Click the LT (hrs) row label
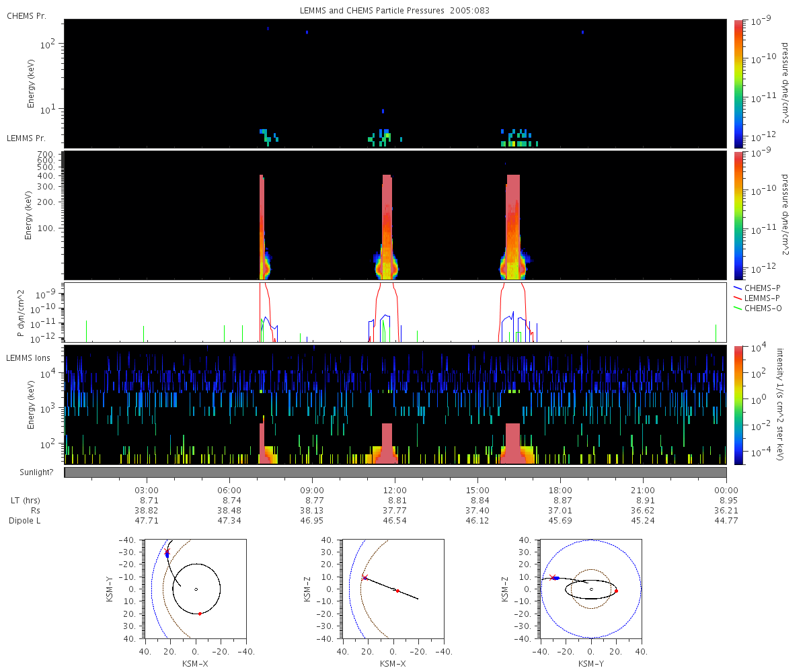This screenshot has height=672, width=807. click(x=24, y=501)
